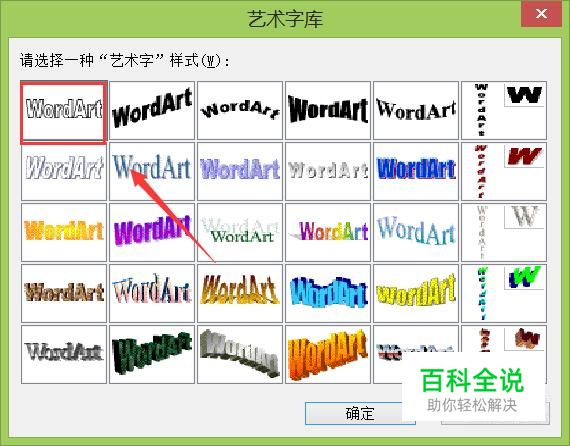Select the solid blue shadowed WordArt style
Viewport: 570px width, 446px height.
tap(416, 172)
